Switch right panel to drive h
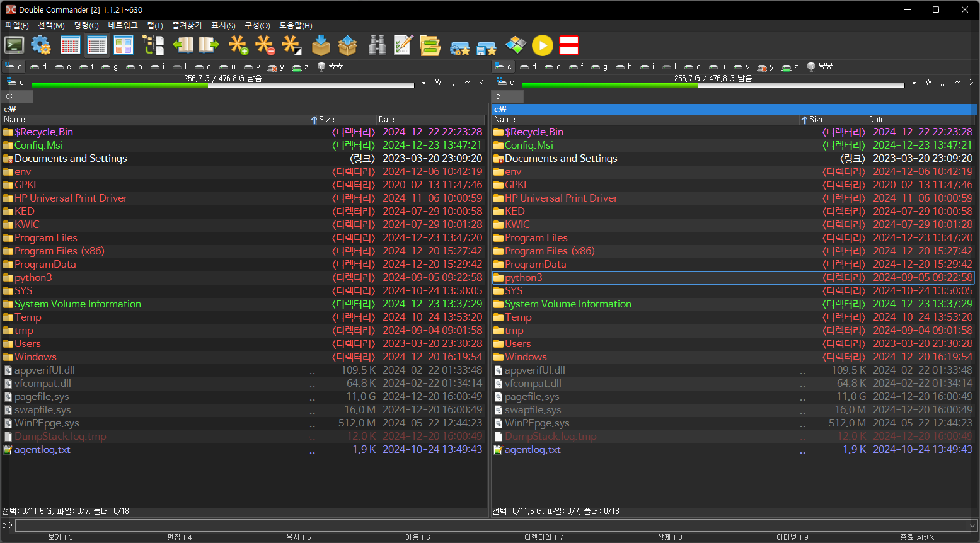The width and height of the screenshot is (980, 543). (624, 66)
